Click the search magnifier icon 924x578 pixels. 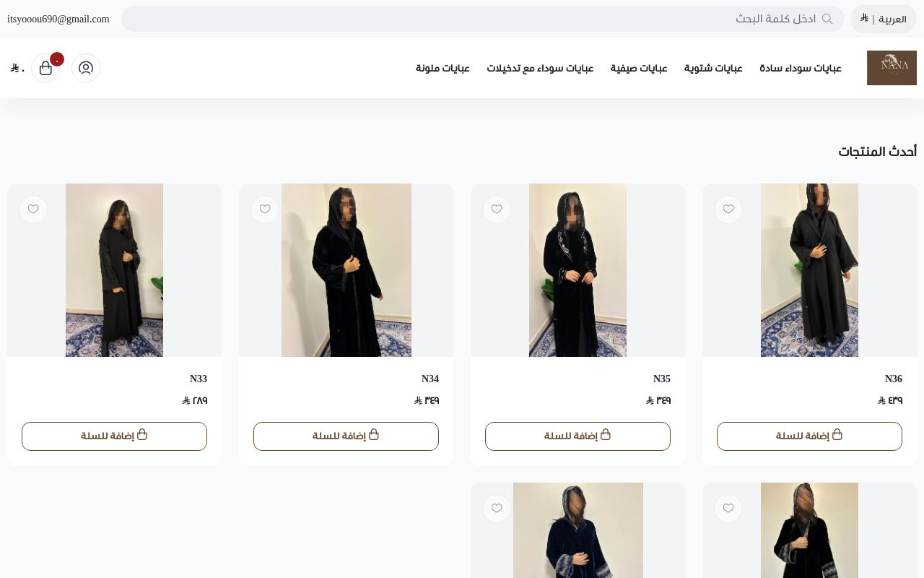[x=827, y=19]
